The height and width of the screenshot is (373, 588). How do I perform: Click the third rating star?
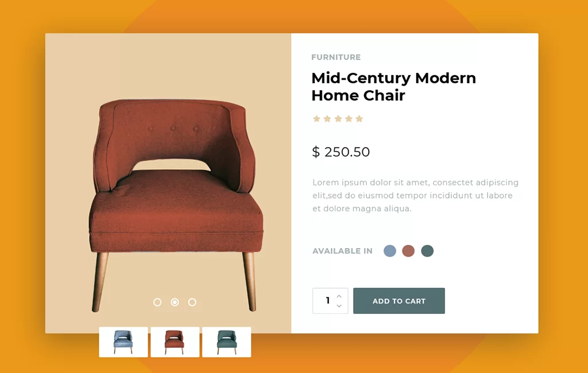click(x=338, y=119)
